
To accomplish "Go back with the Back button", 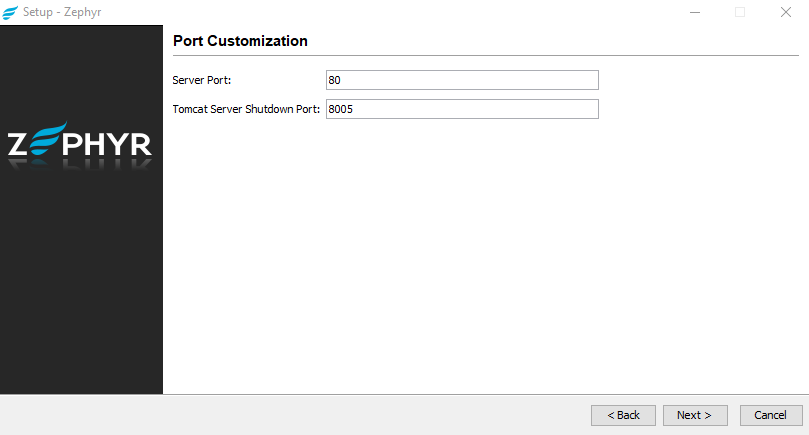I will (623, 415).
